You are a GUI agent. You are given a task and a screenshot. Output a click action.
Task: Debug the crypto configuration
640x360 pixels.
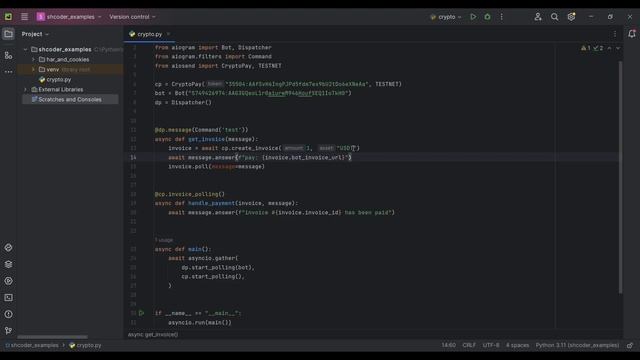487,17
